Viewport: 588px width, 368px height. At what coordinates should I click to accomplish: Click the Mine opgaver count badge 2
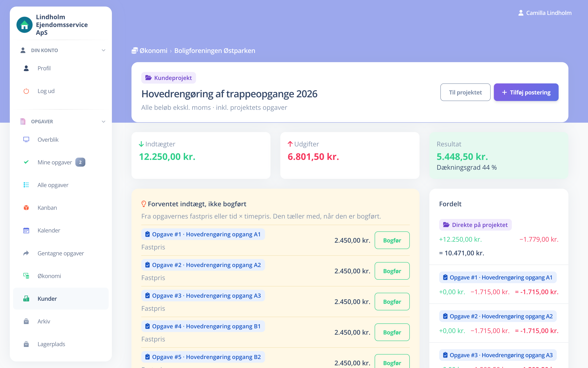pyautogui.click(x=80, y=162)
